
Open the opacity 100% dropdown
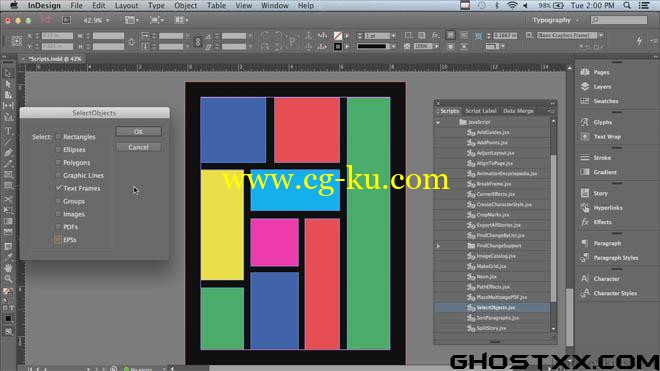point(436,46)
